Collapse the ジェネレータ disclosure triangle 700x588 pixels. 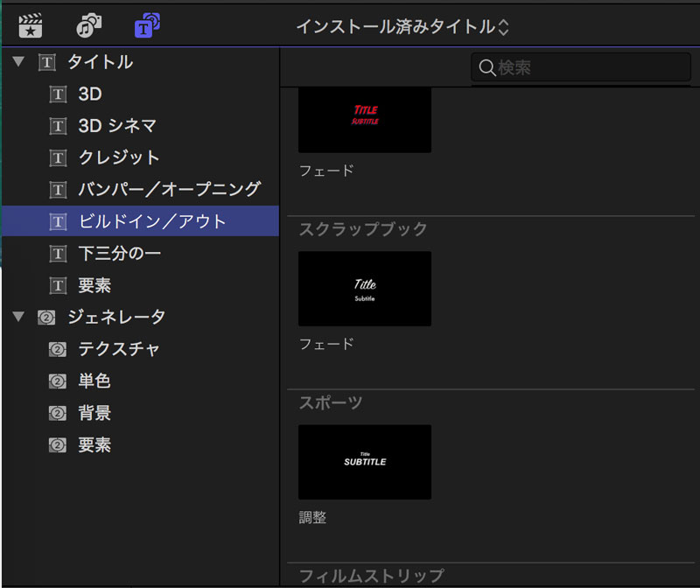pos(18,318)
